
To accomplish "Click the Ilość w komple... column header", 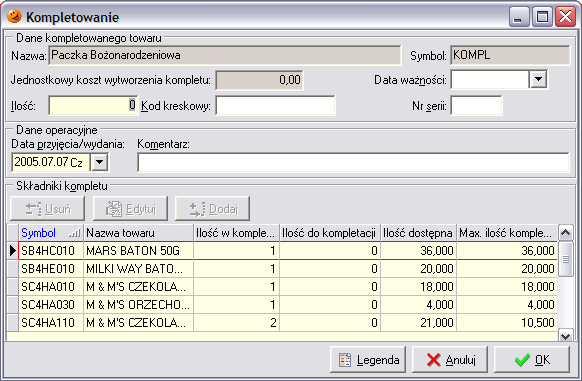I will point(236,233).
